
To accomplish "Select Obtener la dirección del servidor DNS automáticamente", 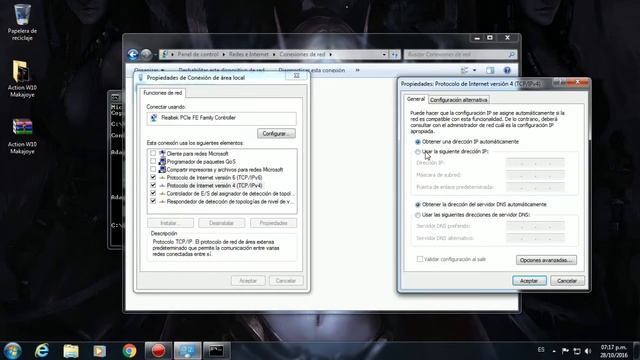I will click(418, 204).
